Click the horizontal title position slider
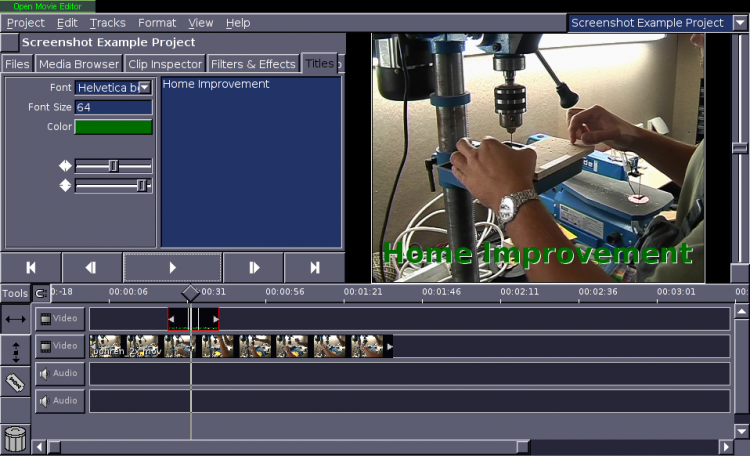The height and width of the screenshot is (456, 750). (x=114, y=166)
